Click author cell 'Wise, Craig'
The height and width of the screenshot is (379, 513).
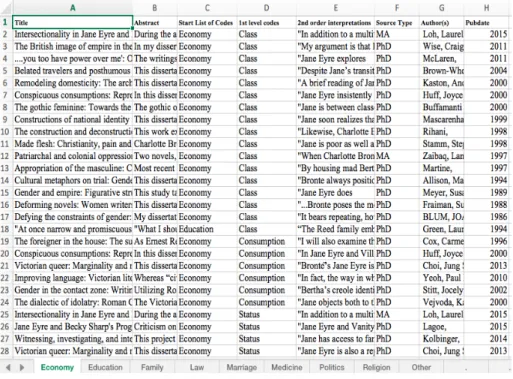tap(442, 46)
